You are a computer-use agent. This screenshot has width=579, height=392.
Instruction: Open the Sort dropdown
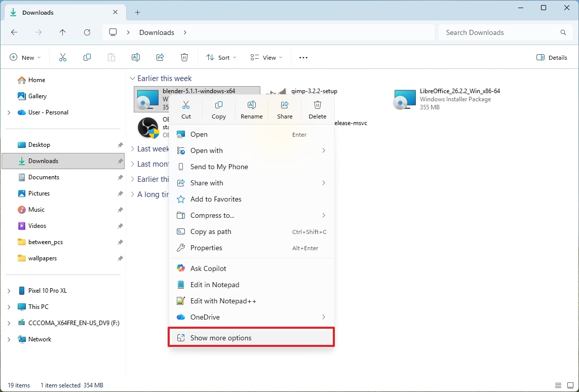click(221, 57)
